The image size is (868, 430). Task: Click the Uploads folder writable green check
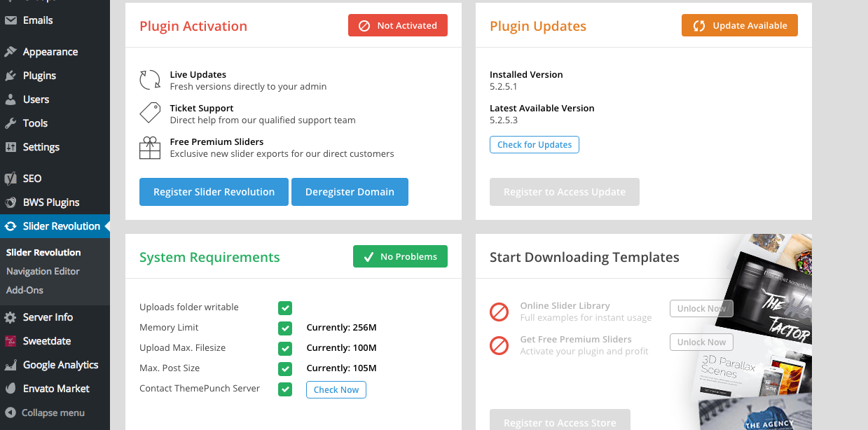pos(285,308)
